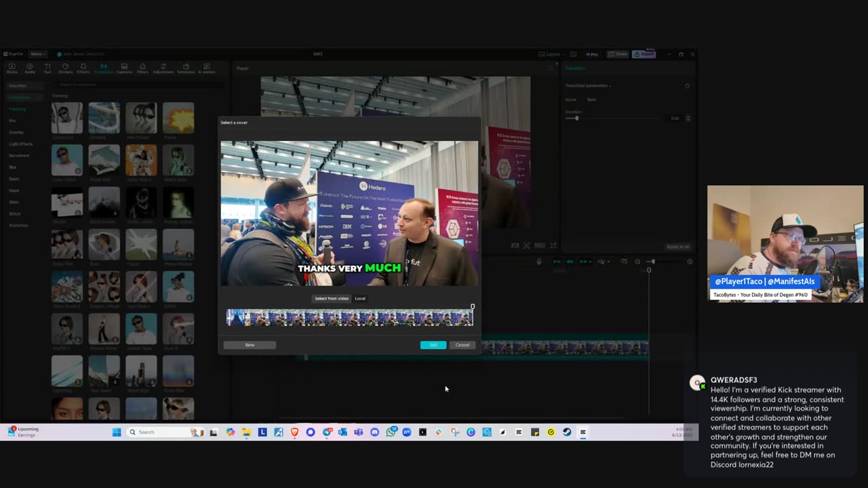Select the Light Effects category
The width and height of the screenshot is (868, 488).
point(21,144)
